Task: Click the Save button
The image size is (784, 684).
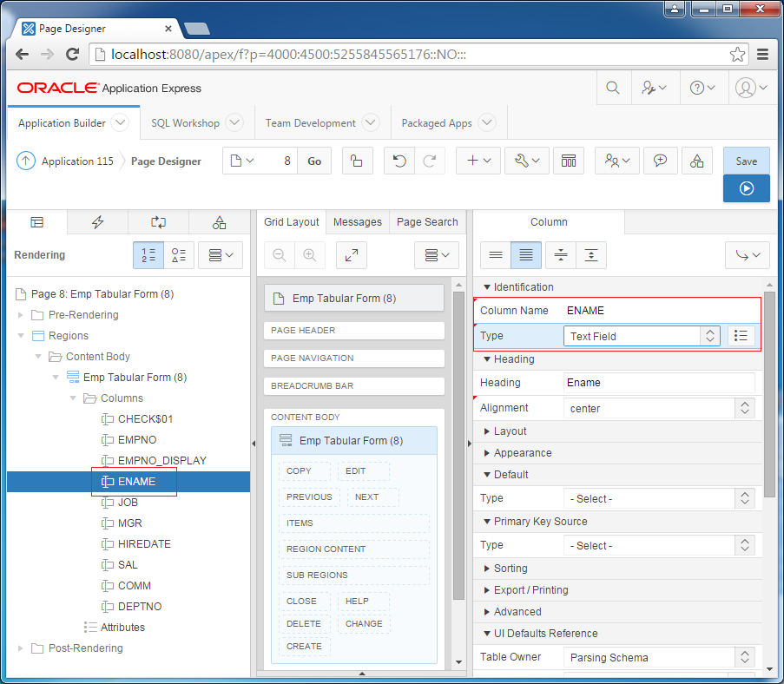Action: tap(746, 161)
